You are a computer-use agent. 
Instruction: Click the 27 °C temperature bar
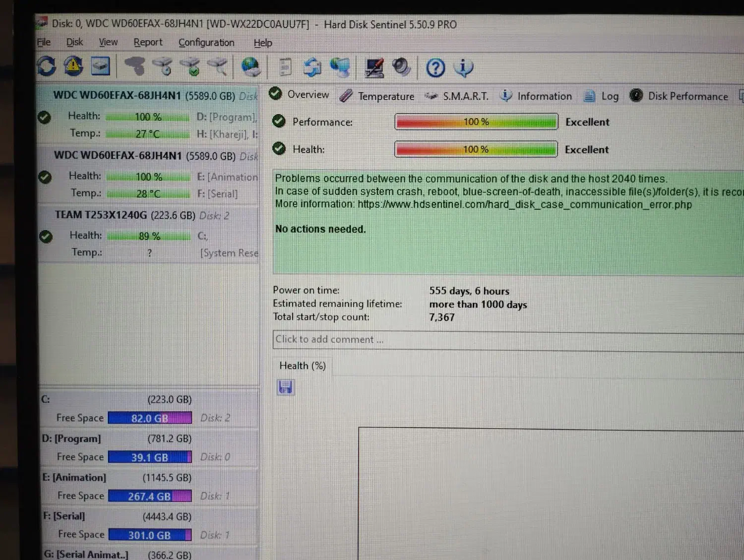(x=148, y=134)
